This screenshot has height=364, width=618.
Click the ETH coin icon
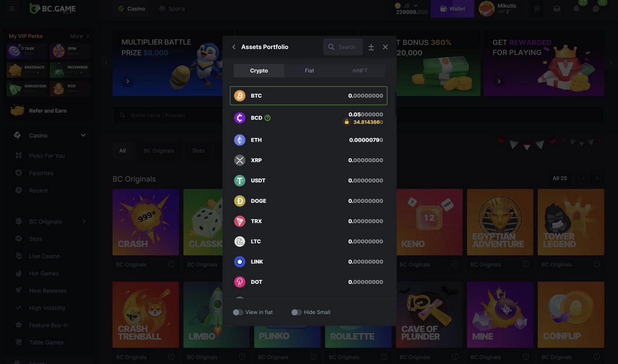coord(240,140)
